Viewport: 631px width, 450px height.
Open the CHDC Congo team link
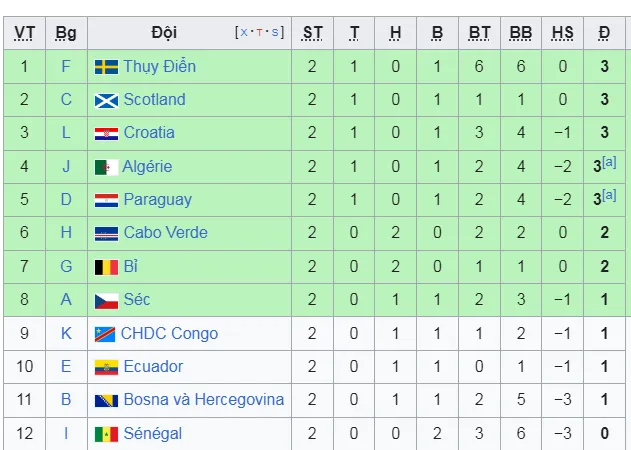point(169,334)
